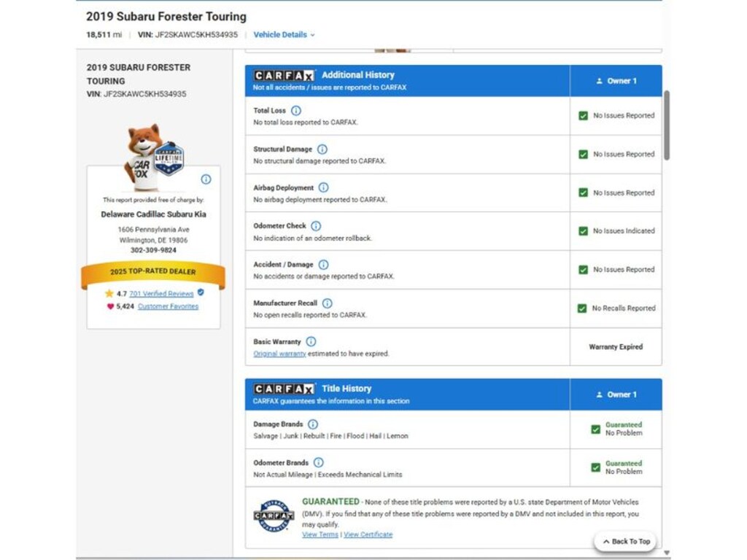Click No Issues Indicated text
The height and width of the screenshot is (560, 747).
pyautogui.click(x=624, y=231)
